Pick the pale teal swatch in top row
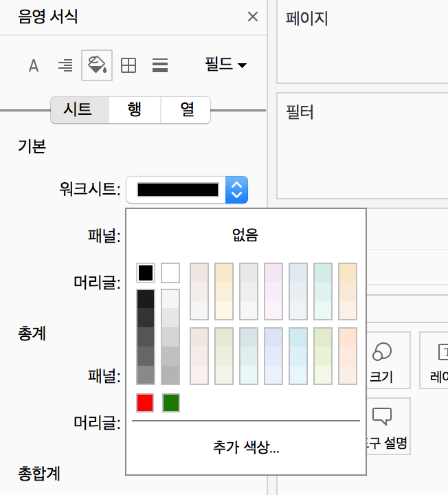This screenshot has width=448, height=495. tap(323, 291)
